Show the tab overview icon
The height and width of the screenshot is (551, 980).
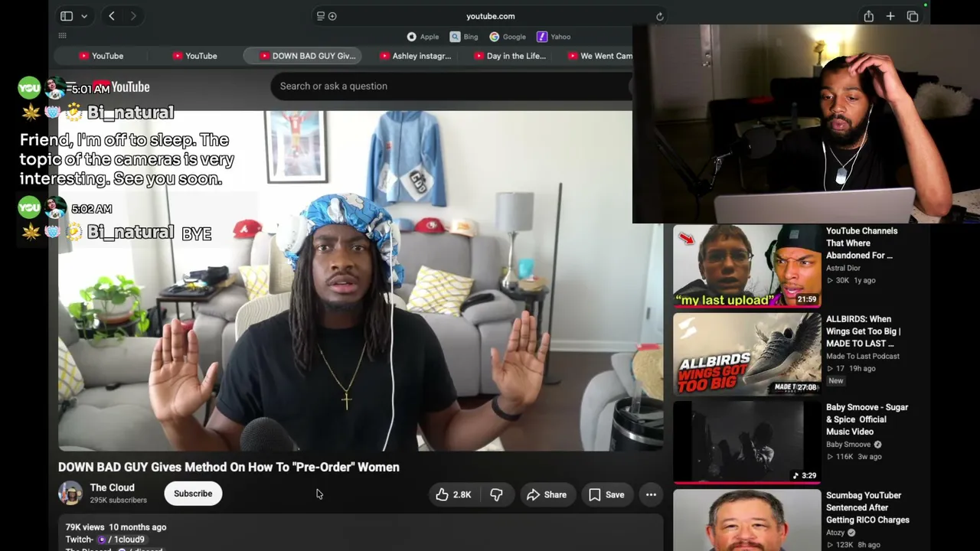click(x=913, y=16)
